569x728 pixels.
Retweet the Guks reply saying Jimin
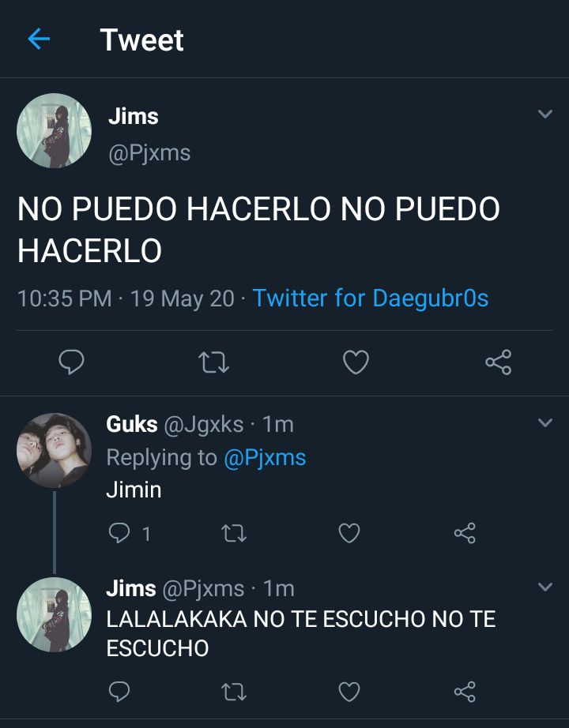point(234,533)
